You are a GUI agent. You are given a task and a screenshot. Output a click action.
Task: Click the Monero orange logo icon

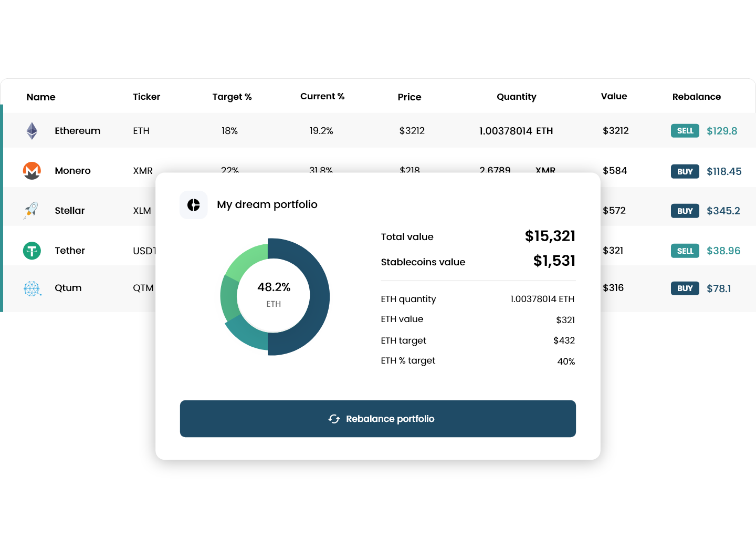(32, 170)
